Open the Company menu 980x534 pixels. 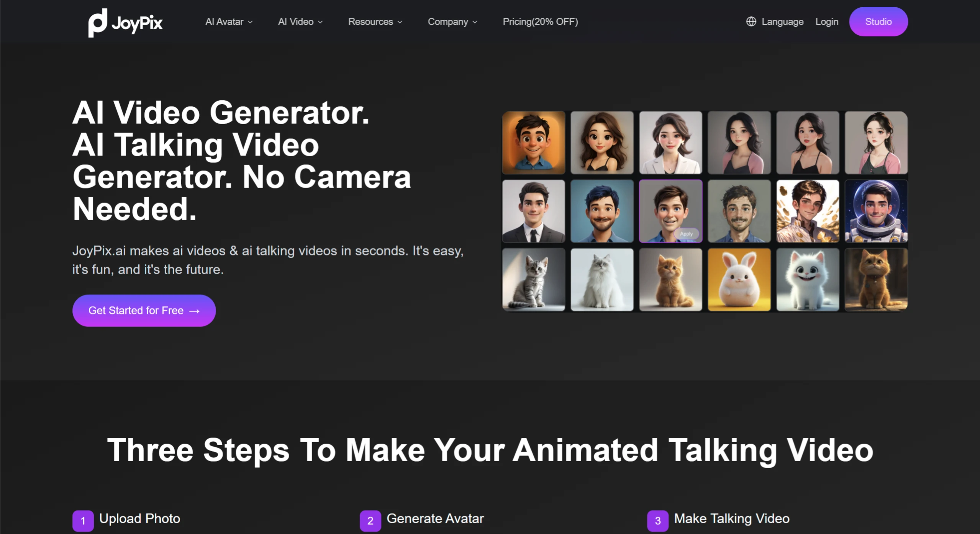click(x=452, y=22)
